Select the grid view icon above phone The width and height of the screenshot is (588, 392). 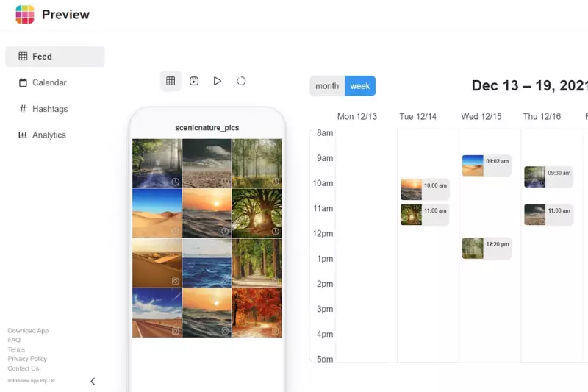[x=171, y=81]
